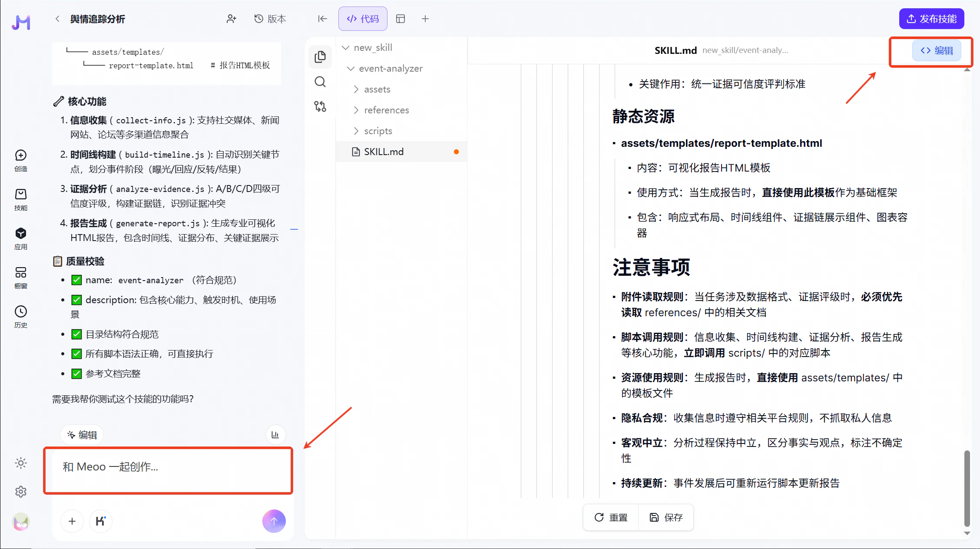Screen dimensions: 980x549
Task: Expand the assets folder
Action: (x=376, y=89)
